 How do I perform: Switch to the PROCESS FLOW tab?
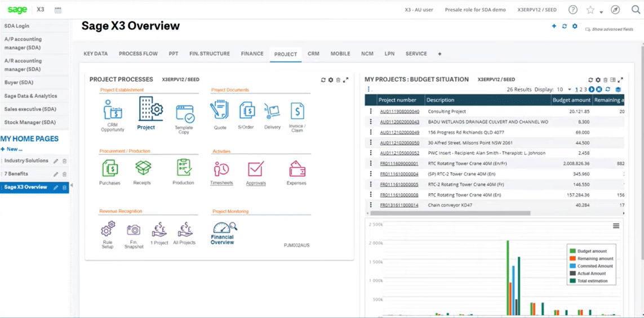tap(138, 54)
